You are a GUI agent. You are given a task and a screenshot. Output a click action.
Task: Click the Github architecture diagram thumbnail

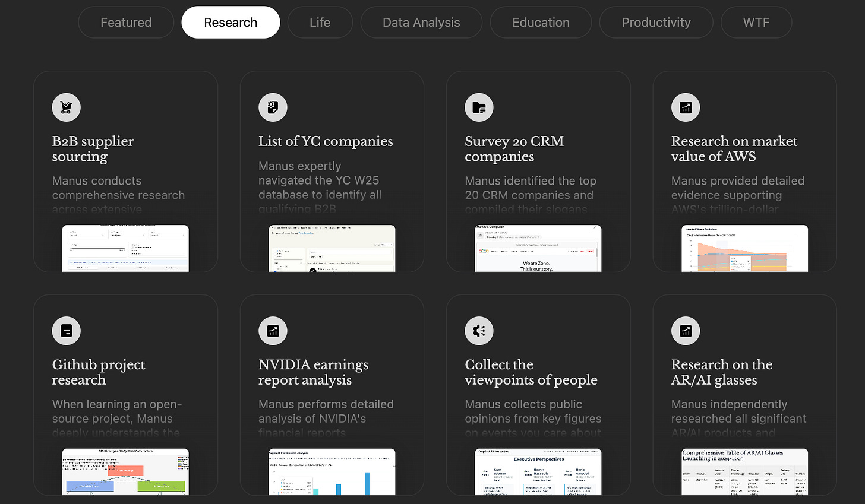point(125,472)
